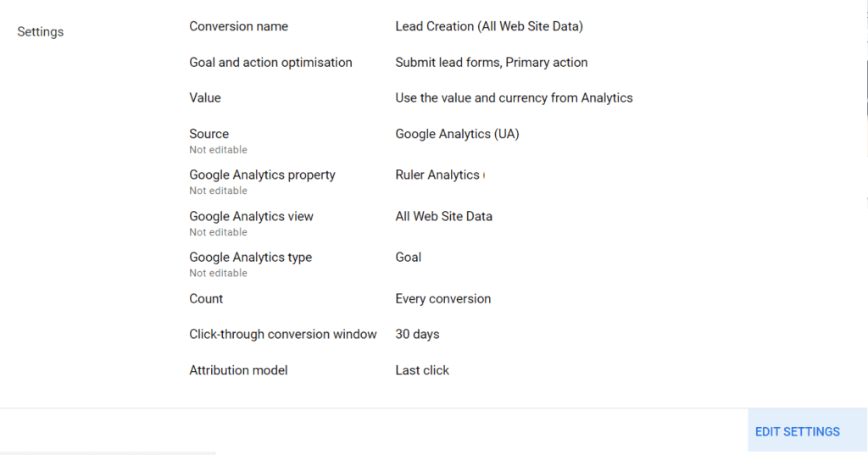
Task: Click the EDIT SETTINGS button
Action: (797, 431)
